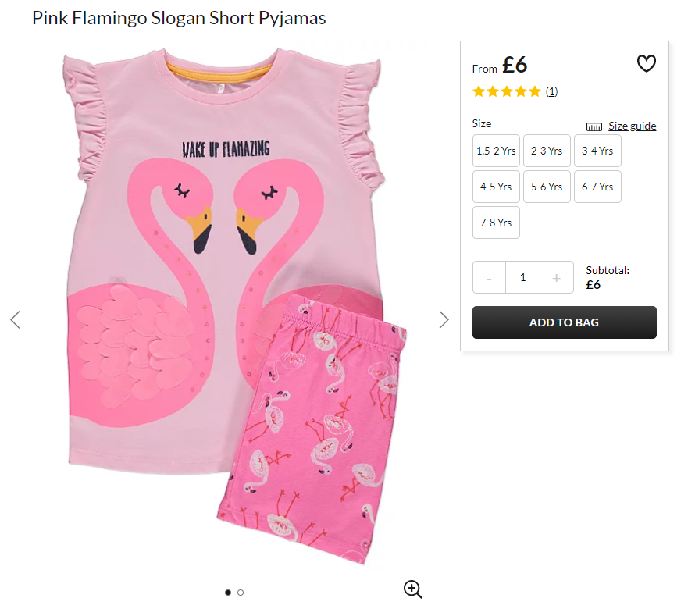Select size 7-8 Yrs
This screenshot has height=616, width=688.
pos(496,223)
